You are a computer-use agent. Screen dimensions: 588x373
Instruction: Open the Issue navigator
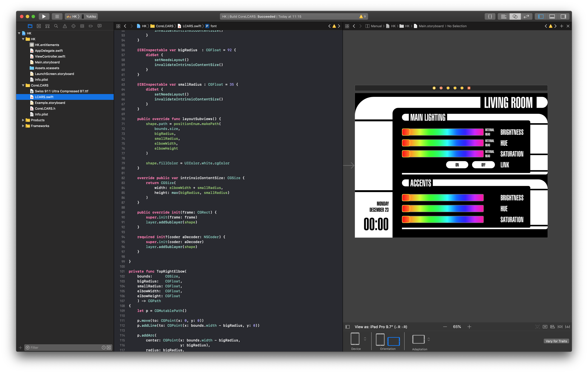[x=65, y=26]
